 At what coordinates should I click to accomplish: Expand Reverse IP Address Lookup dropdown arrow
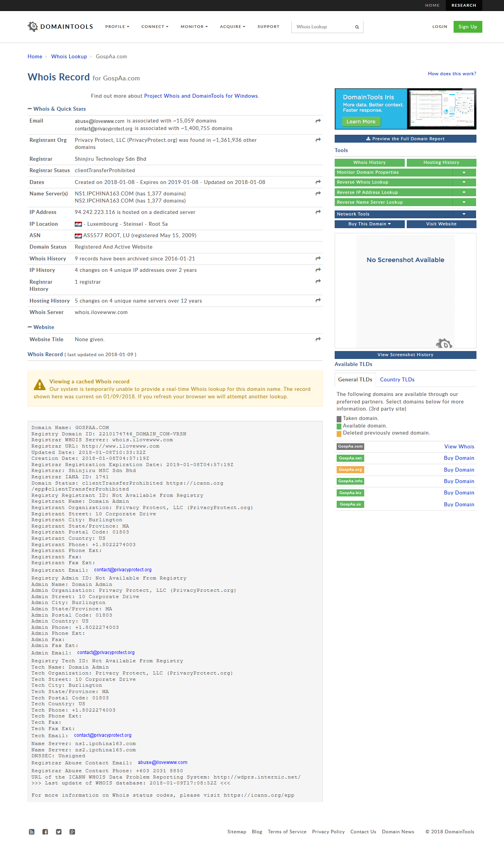(464, 192)
